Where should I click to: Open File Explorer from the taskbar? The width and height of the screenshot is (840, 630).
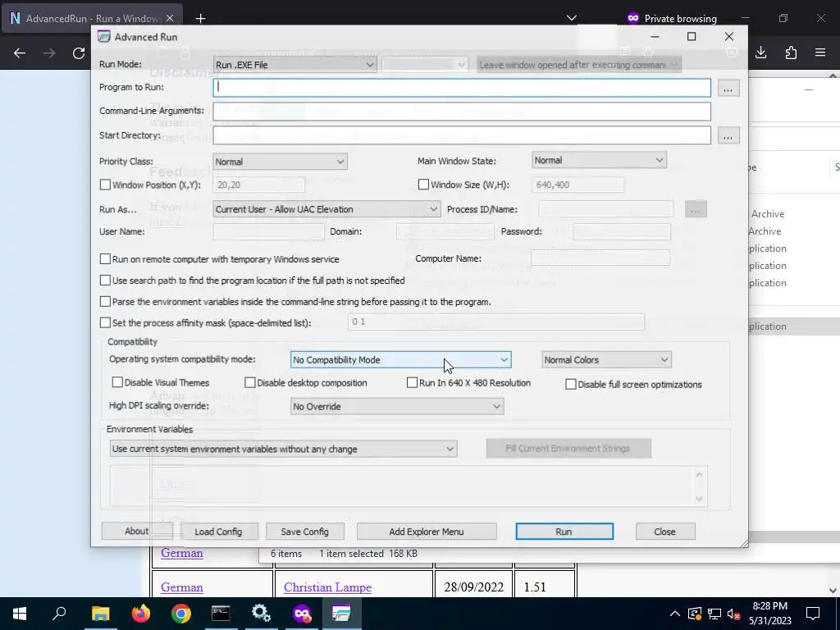pos(100,614)
